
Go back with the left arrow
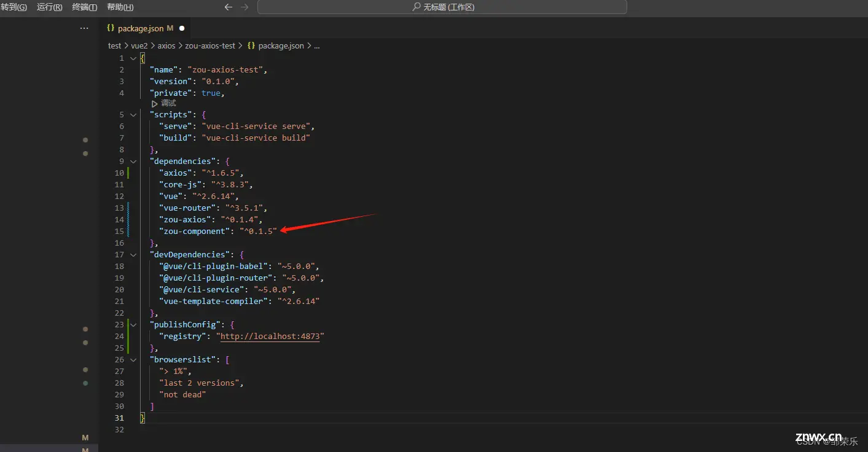coord(229,7)
